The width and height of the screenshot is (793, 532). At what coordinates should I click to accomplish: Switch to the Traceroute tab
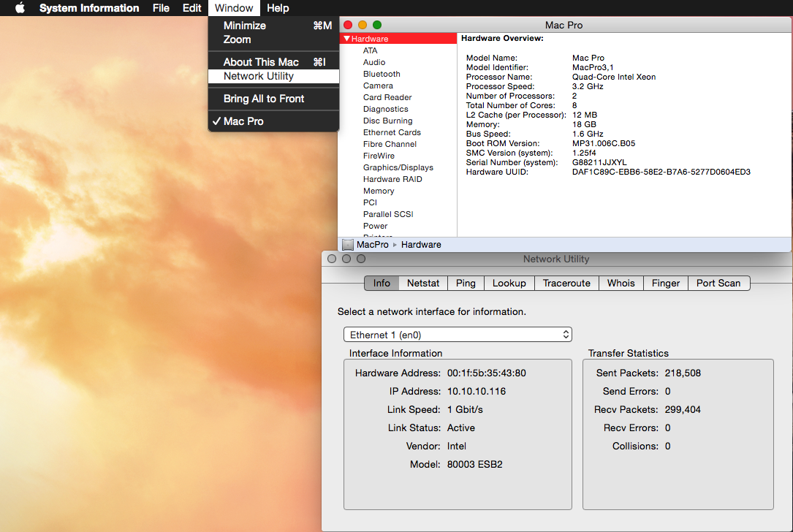(x=566, y=284)
